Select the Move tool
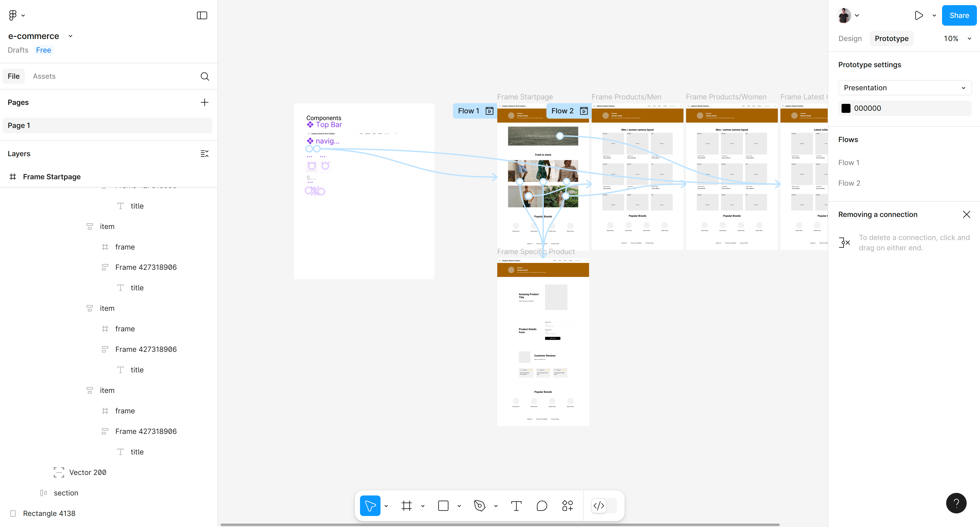 tap(370, 506)
